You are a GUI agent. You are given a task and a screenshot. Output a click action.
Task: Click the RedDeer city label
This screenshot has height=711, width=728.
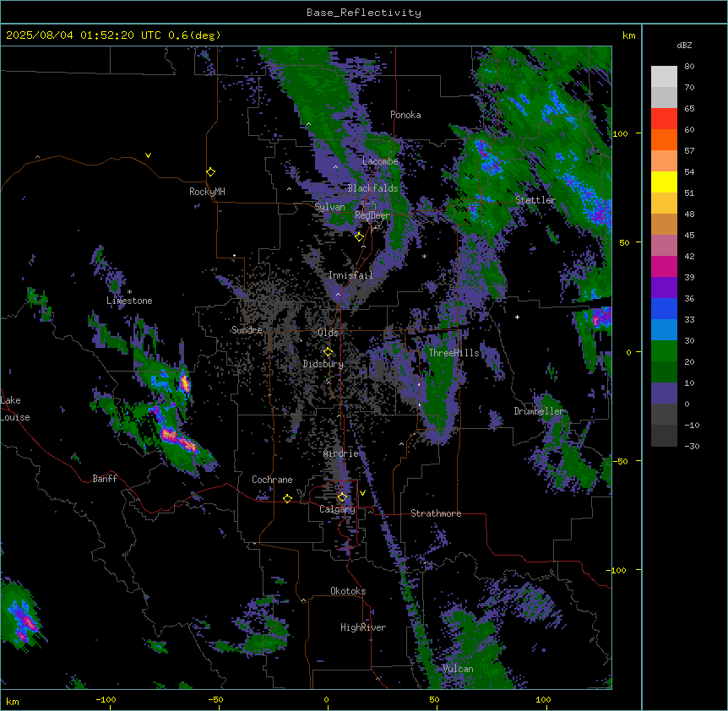pos(372,215)
